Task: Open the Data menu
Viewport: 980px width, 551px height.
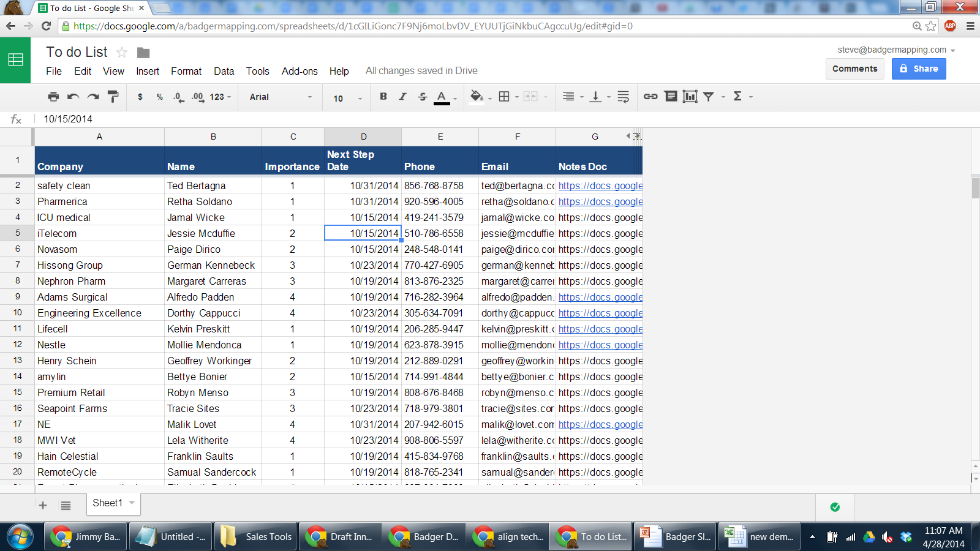Action: click(x=224, y=71)
